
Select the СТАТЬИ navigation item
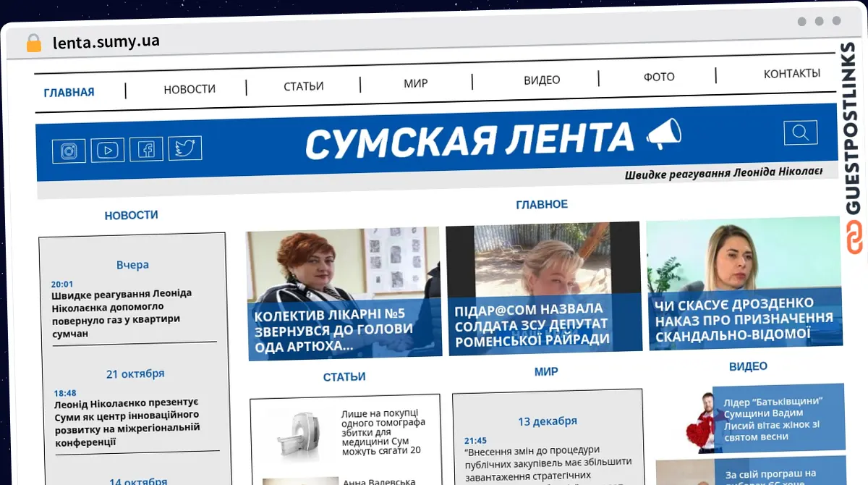click(304, 86)
